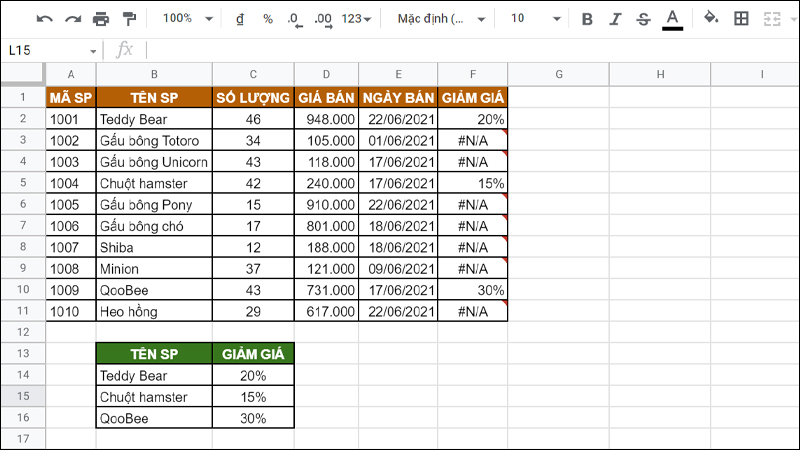
Task: Click the GIÁ BÁN header cell
Action: 327,97
